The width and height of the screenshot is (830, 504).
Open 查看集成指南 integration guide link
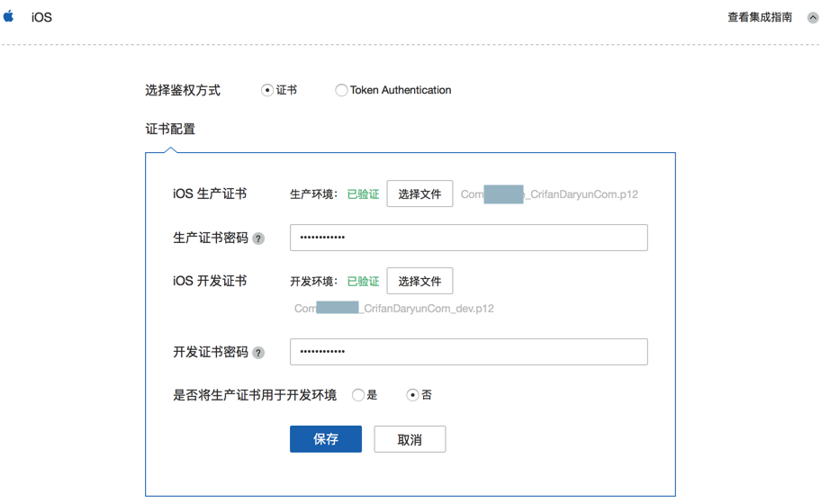tap(760, 17)
